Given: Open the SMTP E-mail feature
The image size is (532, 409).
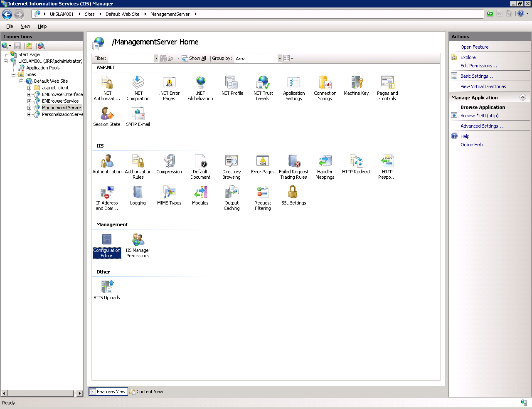Looking at the screenshot, I should [x=138, y=117].
